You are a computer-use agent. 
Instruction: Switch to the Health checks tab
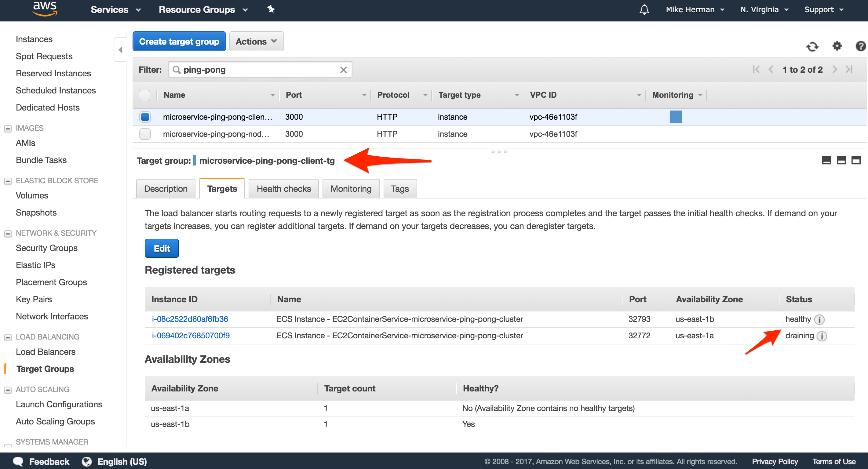(x=283, y=189)
